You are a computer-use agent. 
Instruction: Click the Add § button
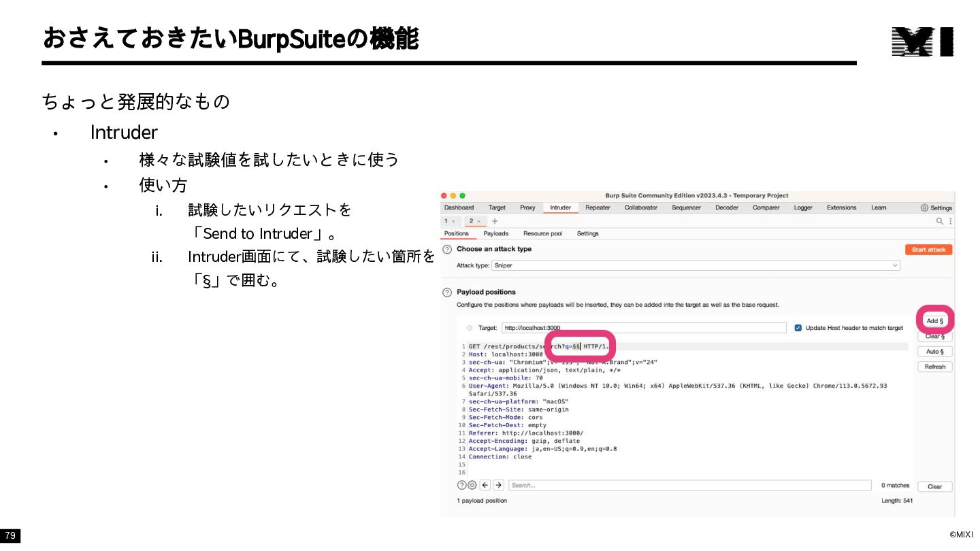934,321
